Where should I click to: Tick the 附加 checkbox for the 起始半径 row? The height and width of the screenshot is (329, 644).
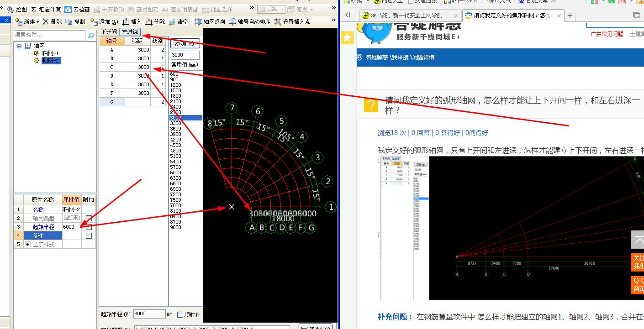click(89, 227)
